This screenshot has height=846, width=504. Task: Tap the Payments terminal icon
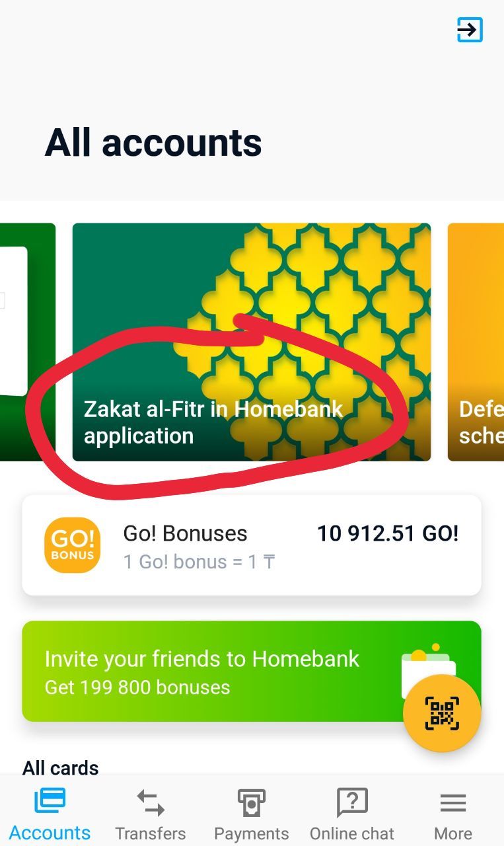pyautogui.click(x=252, y=803)
